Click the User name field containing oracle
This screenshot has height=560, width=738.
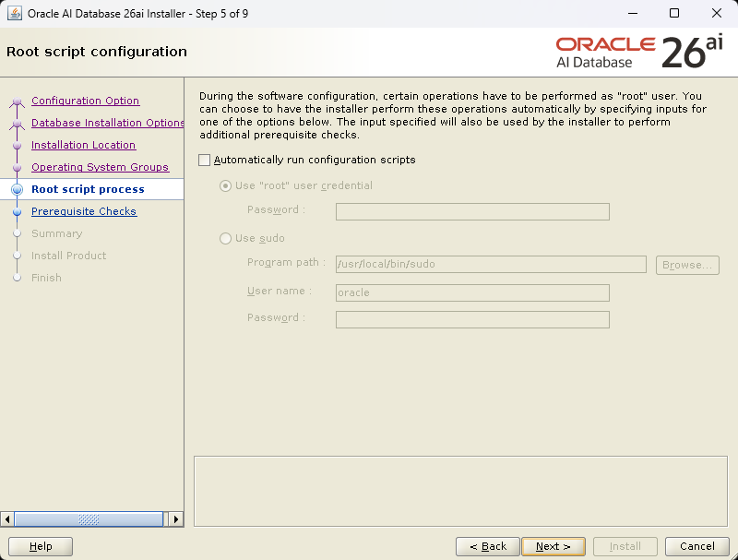pyautogui.click(x=472, y=292)
